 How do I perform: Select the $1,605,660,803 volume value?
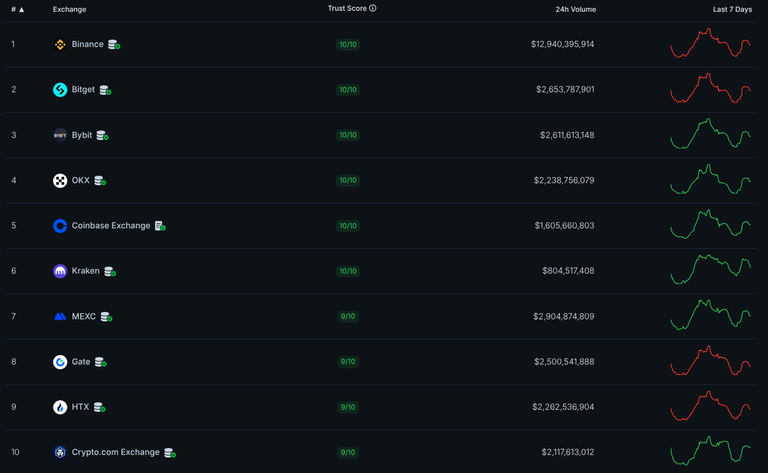(x=564, y=226)
